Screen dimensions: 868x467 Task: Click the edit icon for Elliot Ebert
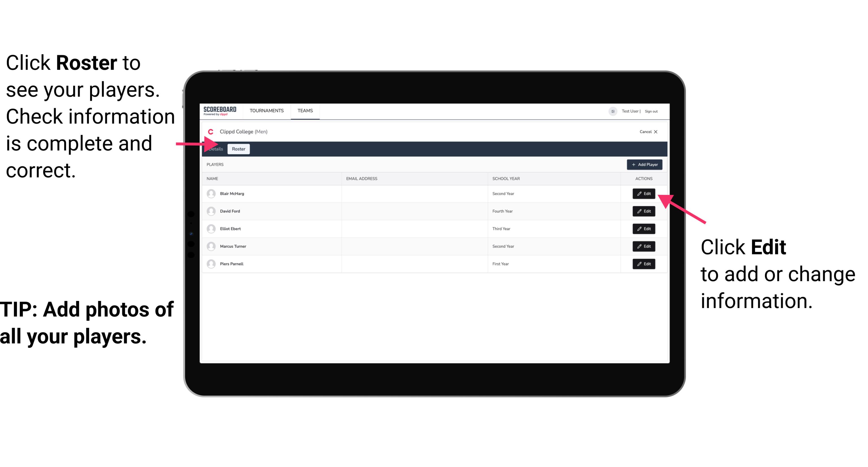pos(644,228)
